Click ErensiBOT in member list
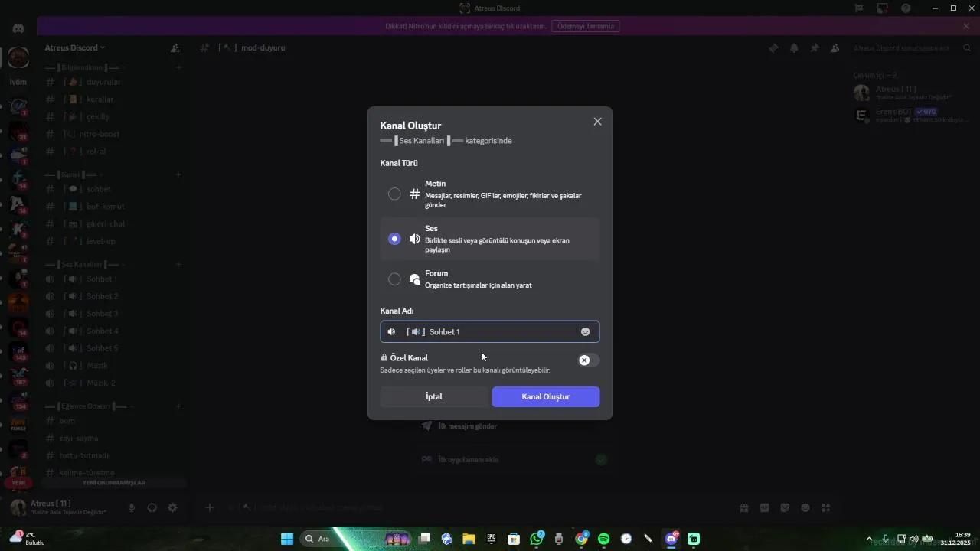The width and height of the screenshot is (980, 551). click(x=911, y=116)
